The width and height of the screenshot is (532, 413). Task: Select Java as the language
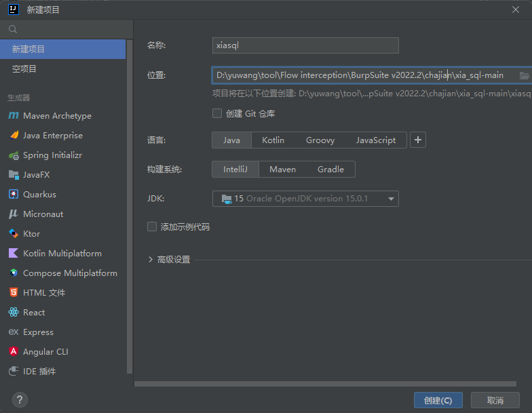tap(231, 140)
